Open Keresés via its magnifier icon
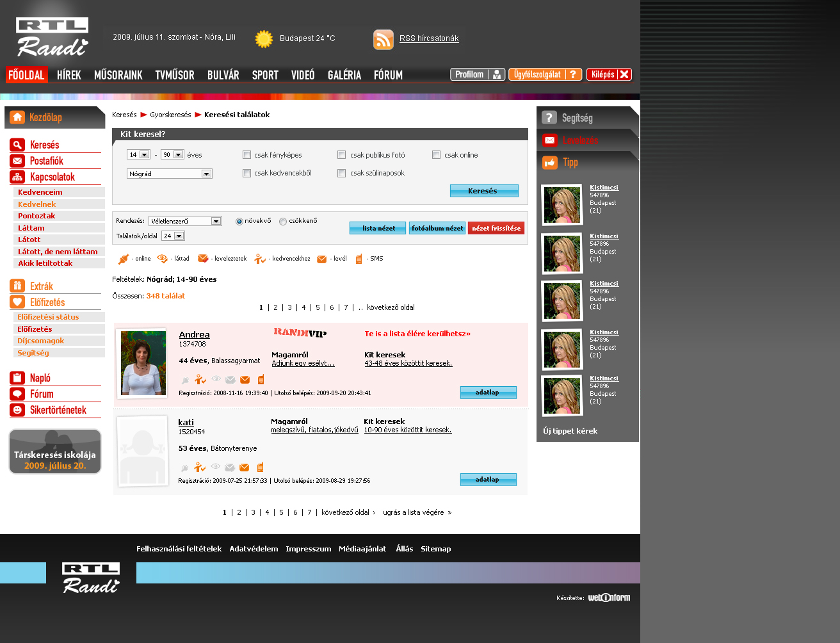This screenshot has height=643, width=840. click(17, 145)
